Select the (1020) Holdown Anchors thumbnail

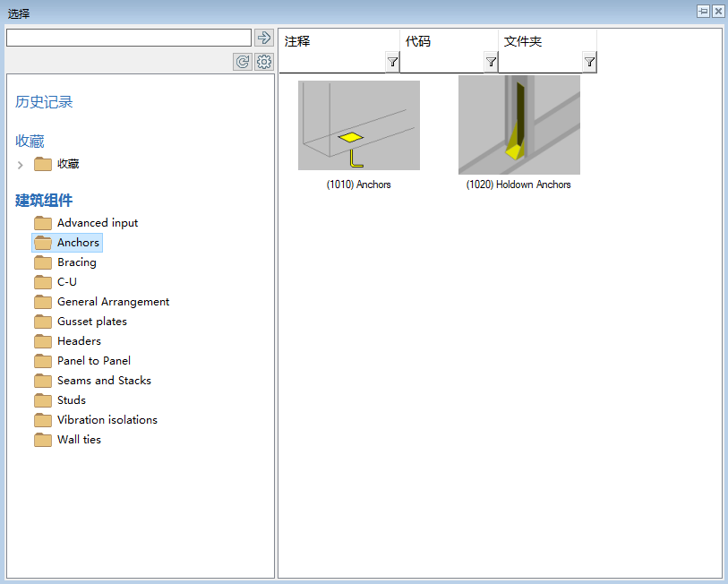pyautogui.click(x=519, y=125)
